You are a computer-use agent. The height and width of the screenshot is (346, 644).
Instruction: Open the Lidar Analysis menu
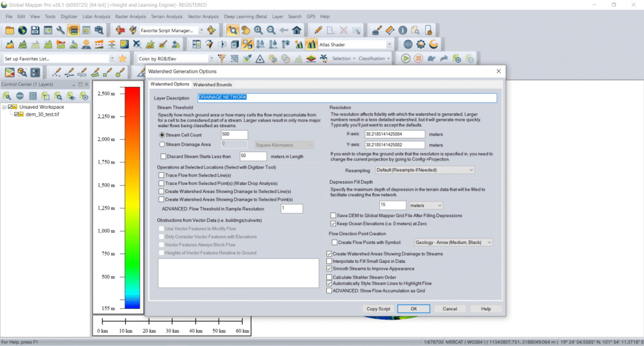(96, 16)
